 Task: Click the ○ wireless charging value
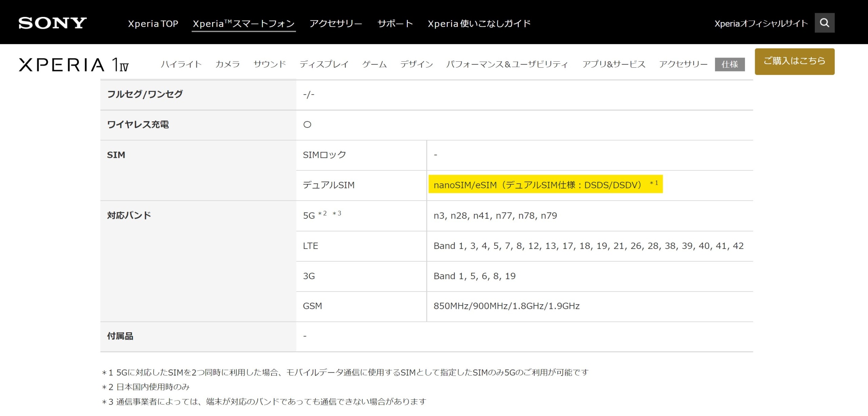(307, 125)
